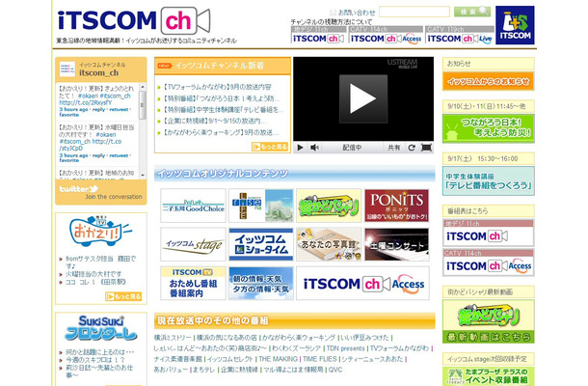The width and height of the screenshot is (588, 386).
Task: Open シティーニュースおおた program link
Action: (372, 359)
